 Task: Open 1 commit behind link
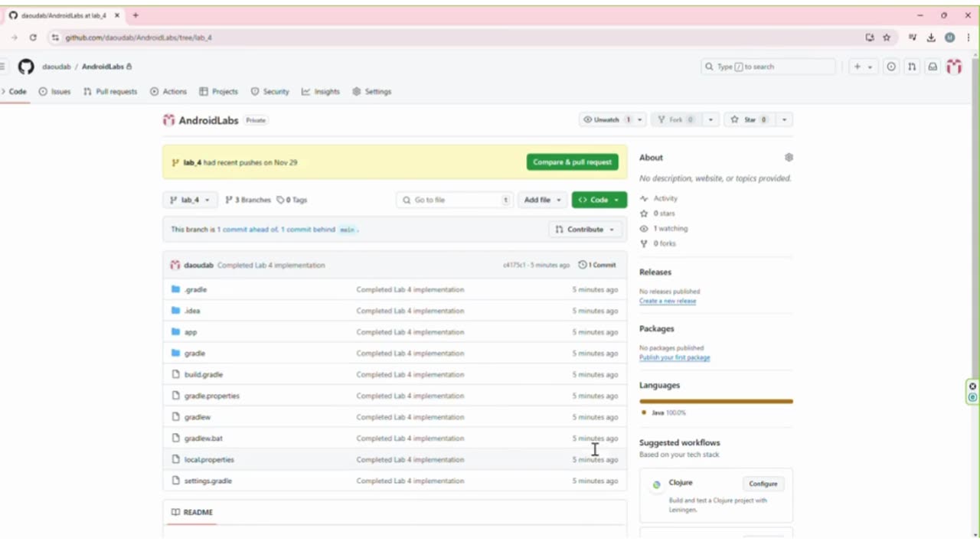tap(308, 230)
